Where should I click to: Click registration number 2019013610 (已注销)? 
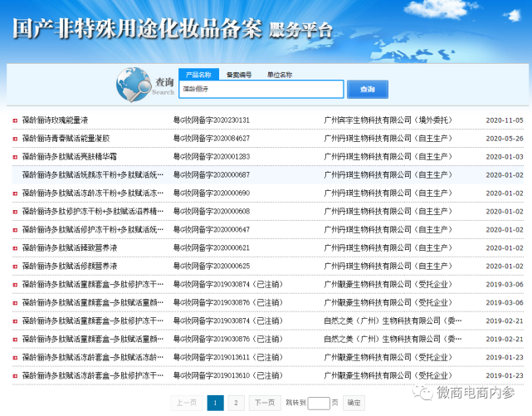coord(228,375)
